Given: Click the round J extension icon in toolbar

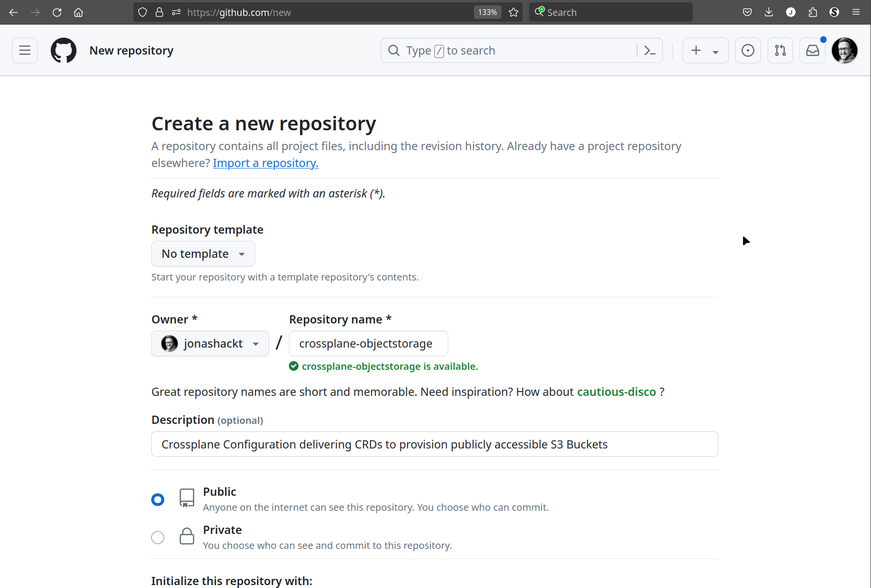Looking at the screenshot, I should pyautogui.click(x=791, y=13).
